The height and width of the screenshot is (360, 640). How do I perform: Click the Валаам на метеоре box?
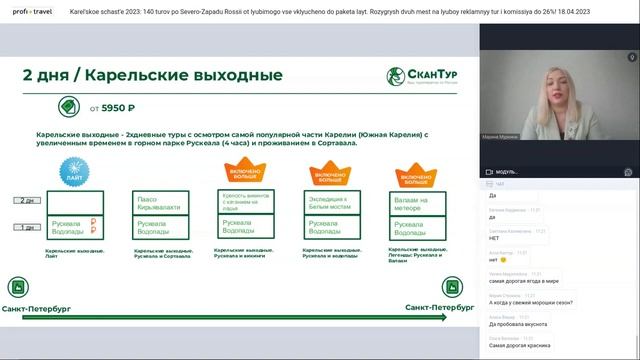[x=418, y=204]
